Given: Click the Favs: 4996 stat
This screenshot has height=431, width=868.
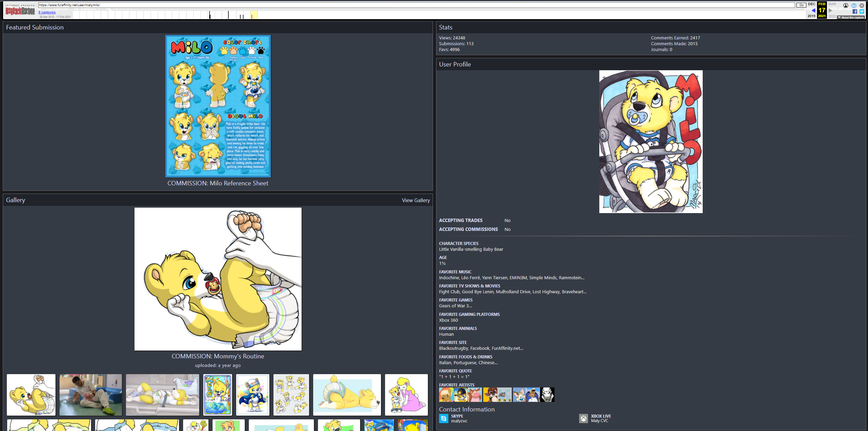Looking at the screenshot, I should 449,50.
